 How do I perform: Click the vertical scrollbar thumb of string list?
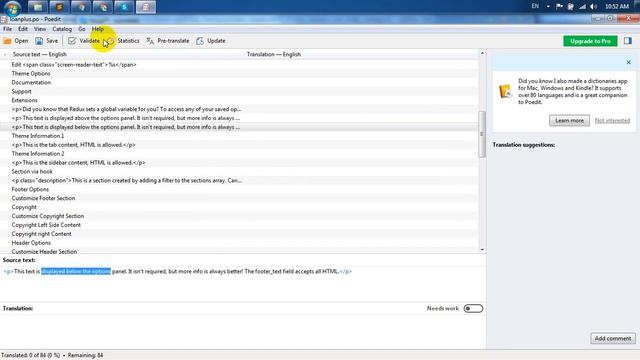pyautogui.click(x=482, y=134)
